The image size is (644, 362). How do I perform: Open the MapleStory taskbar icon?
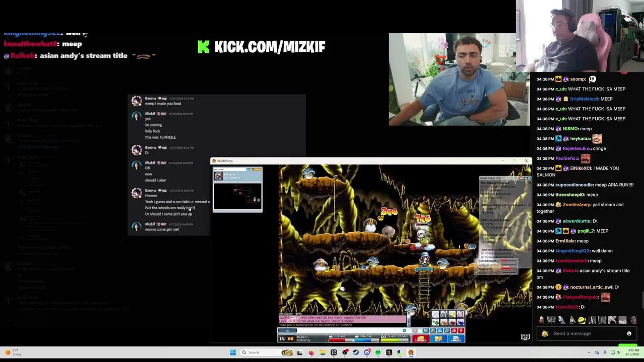(x=411, y=352)
